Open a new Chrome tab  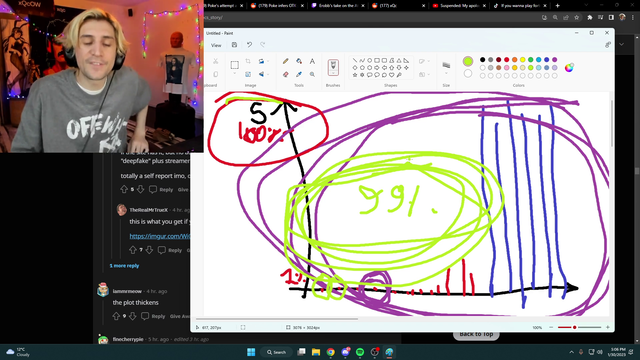point(557,6)
